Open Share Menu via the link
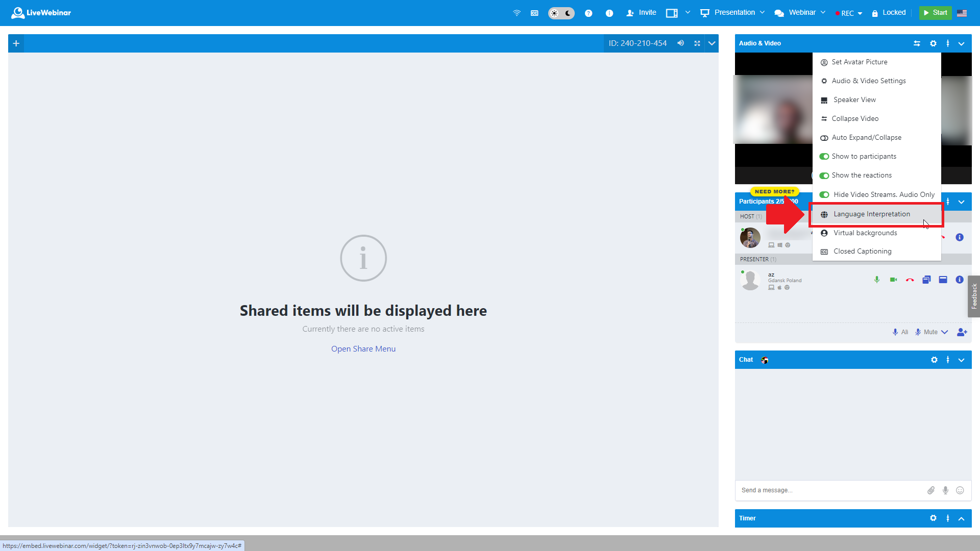980x551 pixels. point(363,348)
